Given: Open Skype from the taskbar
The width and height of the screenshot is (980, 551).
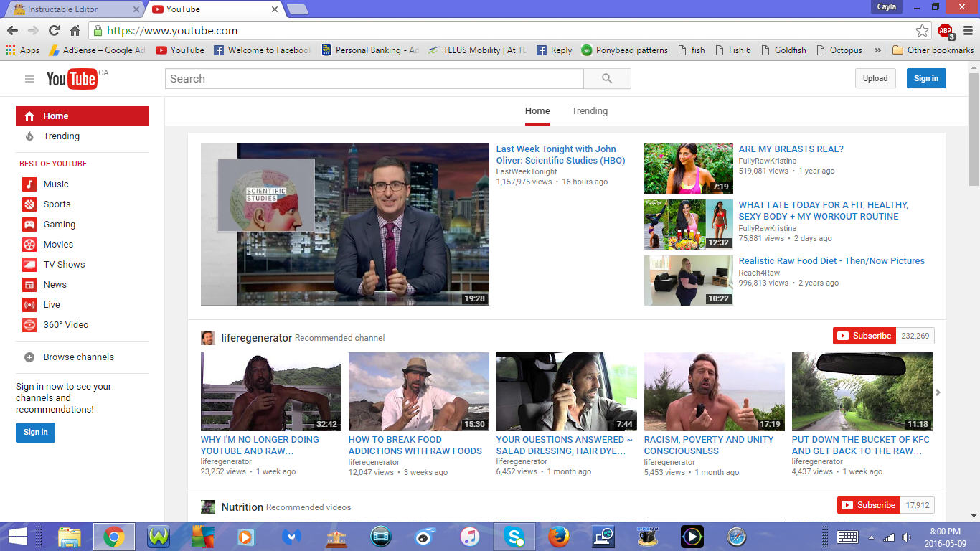Looking at the screenshot, I should click(x=514, y=537).
